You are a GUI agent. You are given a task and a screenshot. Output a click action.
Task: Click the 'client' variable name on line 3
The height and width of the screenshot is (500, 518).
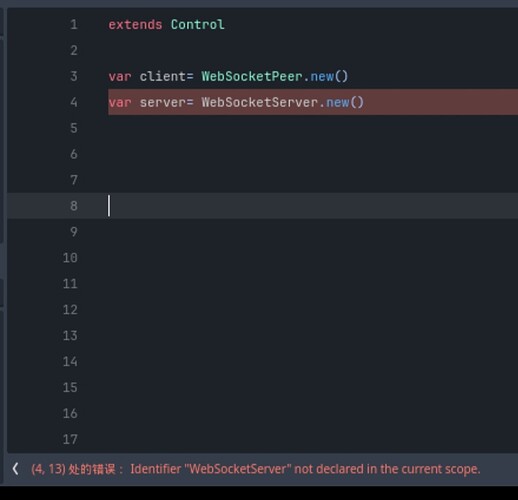163,76
